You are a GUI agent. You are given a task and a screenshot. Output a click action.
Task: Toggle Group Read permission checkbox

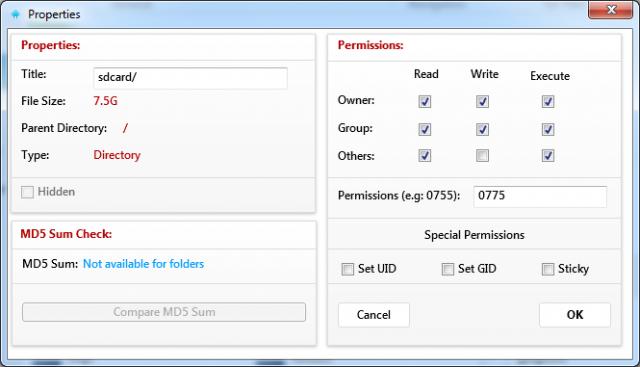[424, 129]
